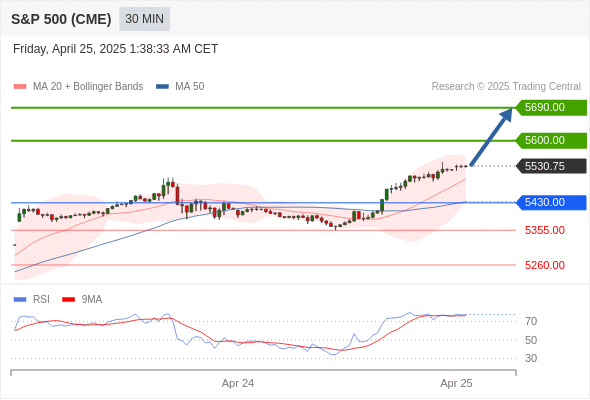The image size is (590, 400).
Task: Click the 5260.00 red support value
Action: 544,265
